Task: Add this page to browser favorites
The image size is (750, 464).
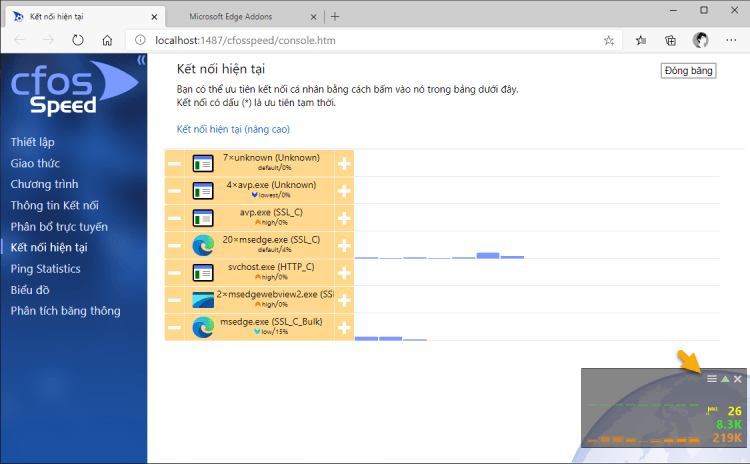Action: (609, 40)
